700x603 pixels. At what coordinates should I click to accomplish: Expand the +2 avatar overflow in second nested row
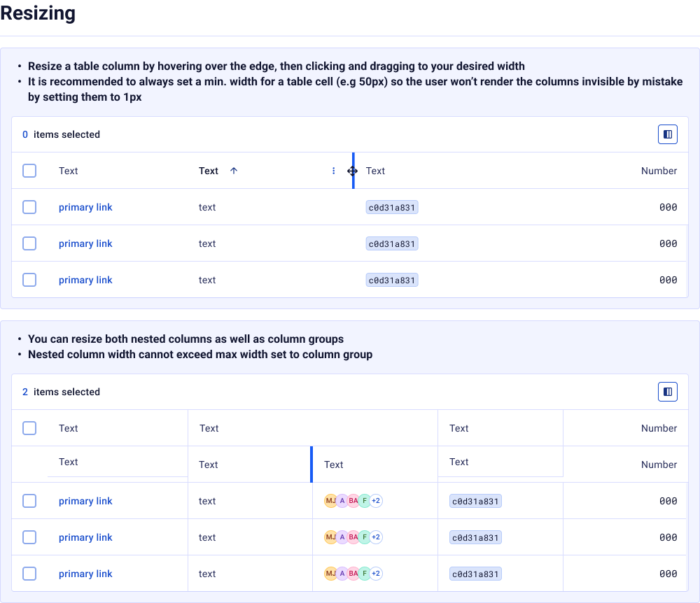[x=376, y=537]
